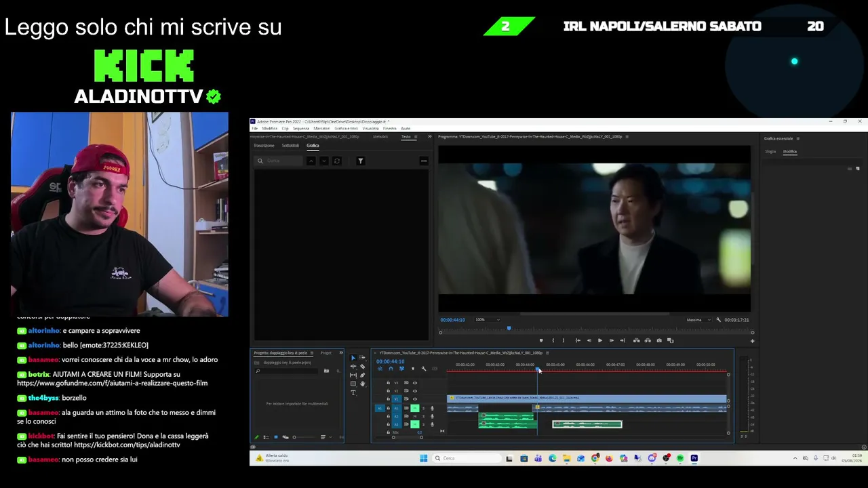
Task: Toggle visibility eye of track V1
Action: pos(415,399)
